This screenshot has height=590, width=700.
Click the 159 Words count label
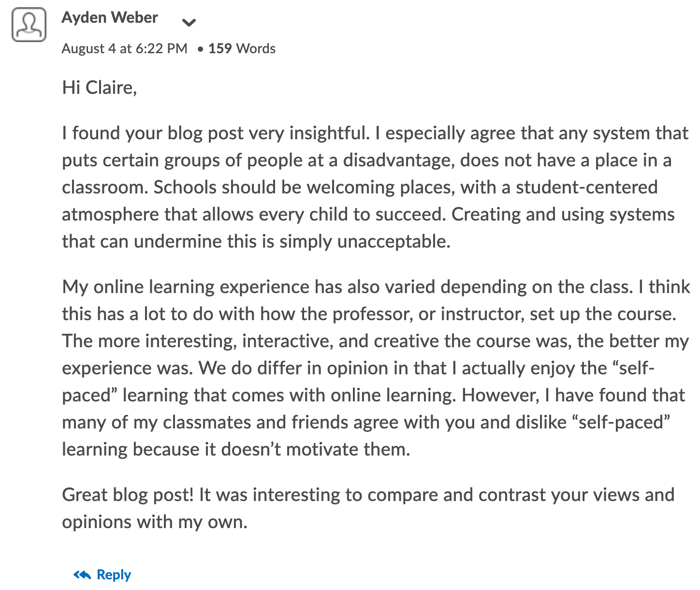(242, 48)
